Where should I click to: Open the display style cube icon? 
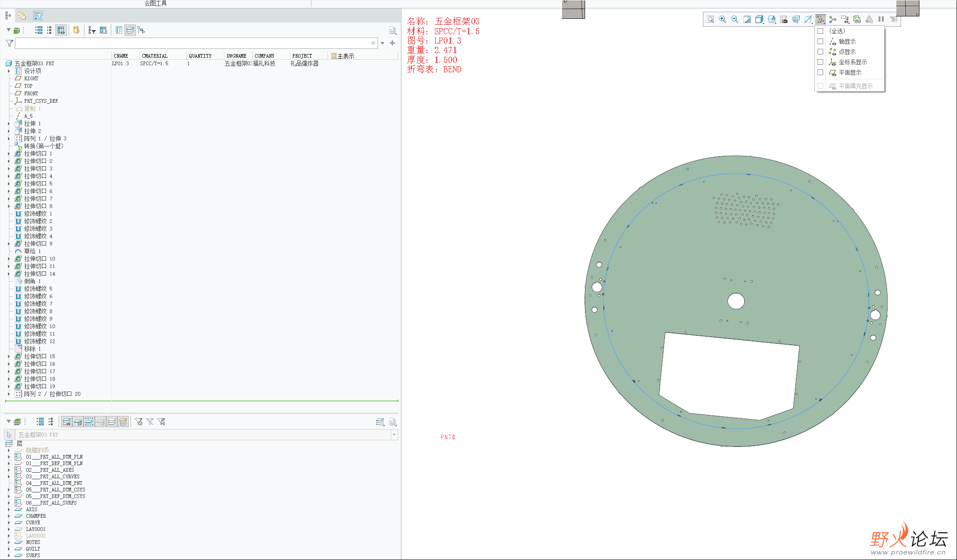759,19
